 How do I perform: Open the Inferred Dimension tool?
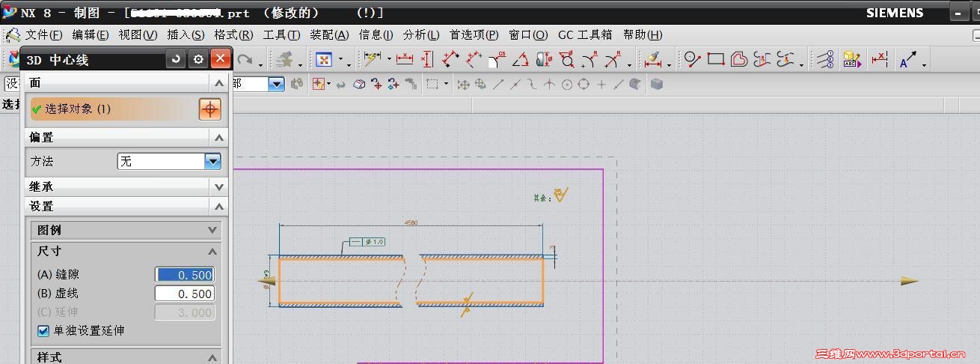371,59
